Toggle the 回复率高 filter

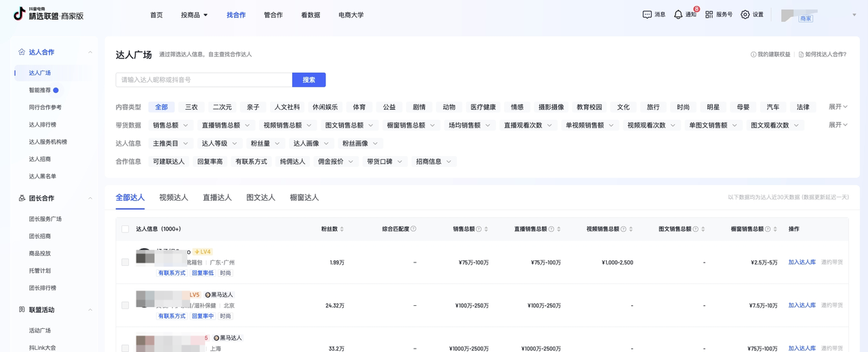pyautogui.click(x=210, y=161)
